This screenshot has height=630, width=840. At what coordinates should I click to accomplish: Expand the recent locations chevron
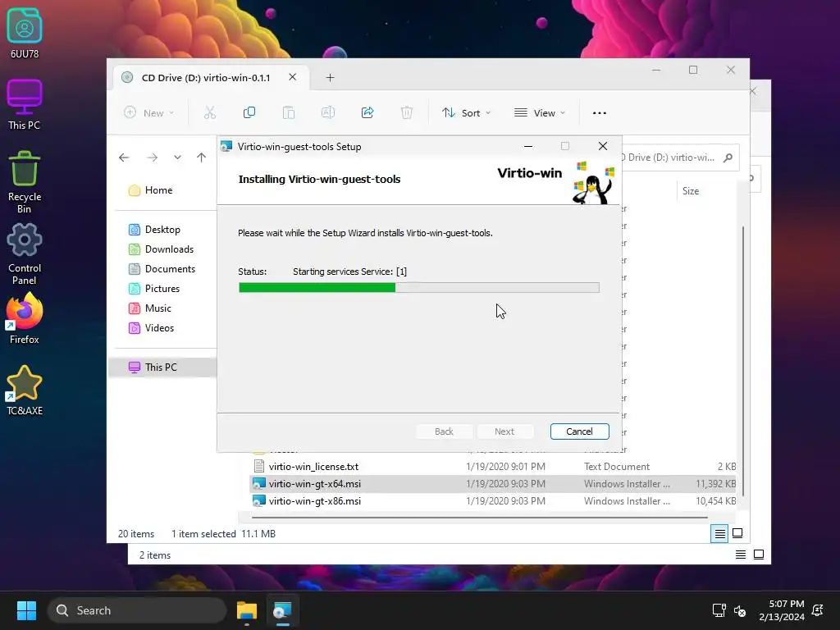coord(177,157)
